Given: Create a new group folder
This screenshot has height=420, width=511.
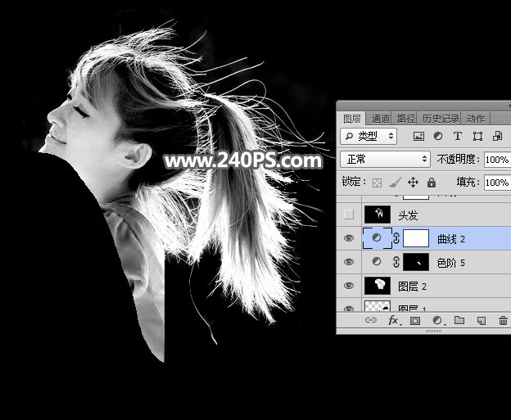Looking at the screenshot, I should click(x=459, y=321).
